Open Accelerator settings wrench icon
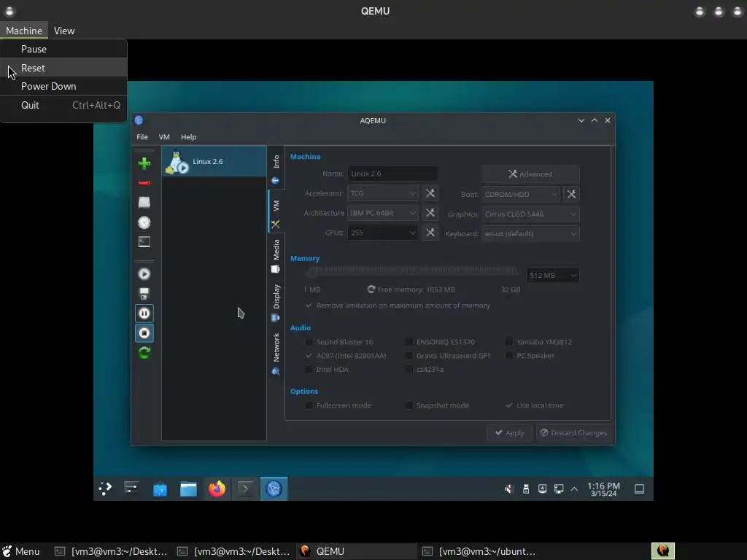Screen dimensions: 747x560 (x=430, y=192)
